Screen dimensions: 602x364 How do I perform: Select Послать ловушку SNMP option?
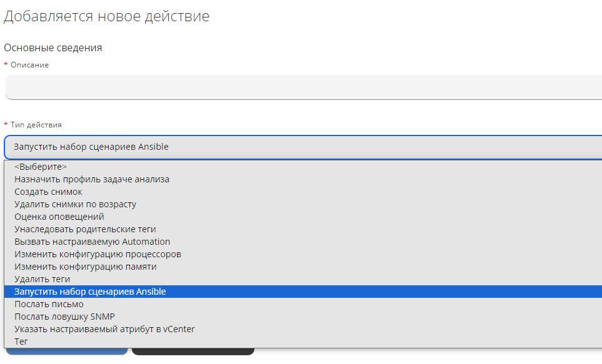[64, 317]
